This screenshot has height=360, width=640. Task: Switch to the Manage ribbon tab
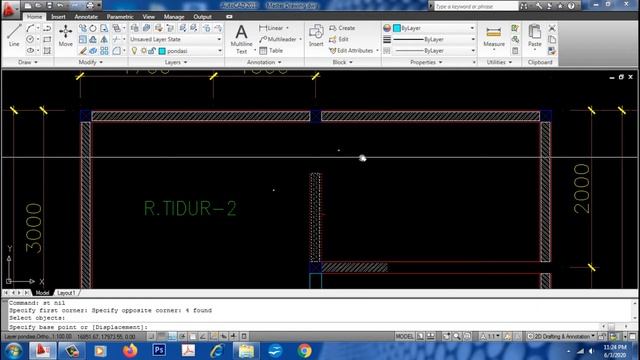[174, 17]
